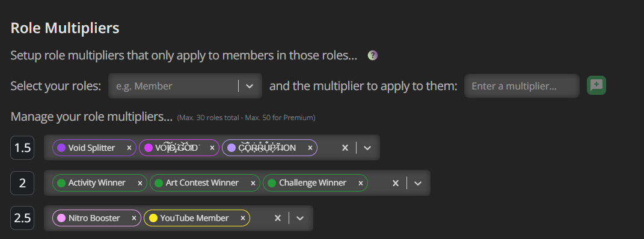This screenshot has height=239, width=644.
Task: Remove the Art Contest Winner role tag
Action: pyautogui.click(x=253, y=183)
